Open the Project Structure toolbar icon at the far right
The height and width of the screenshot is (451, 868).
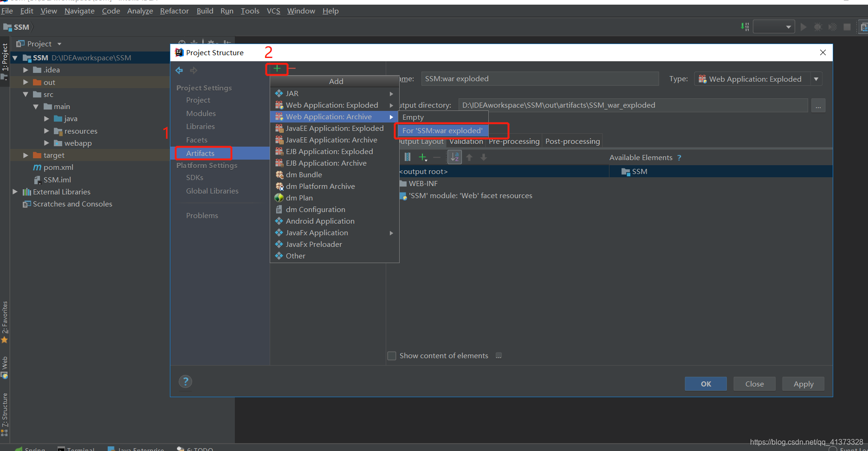(863, 27)
